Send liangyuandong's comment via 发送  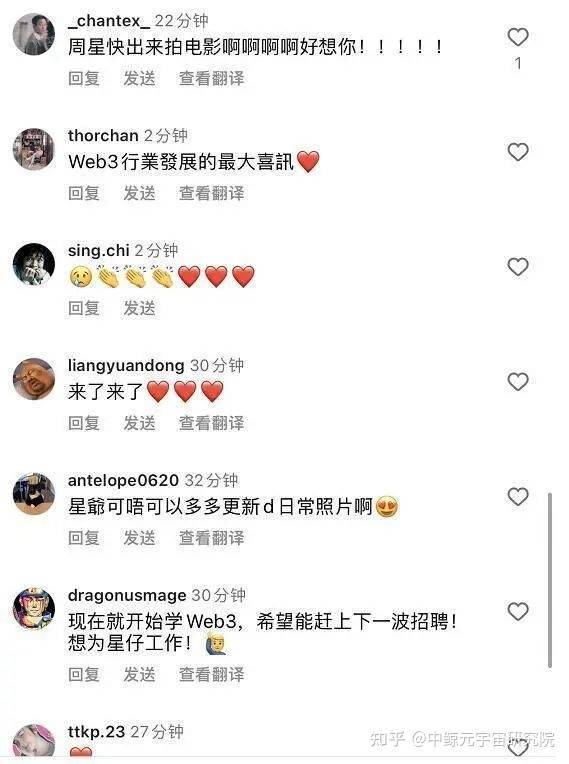click(x=139, y=423)
